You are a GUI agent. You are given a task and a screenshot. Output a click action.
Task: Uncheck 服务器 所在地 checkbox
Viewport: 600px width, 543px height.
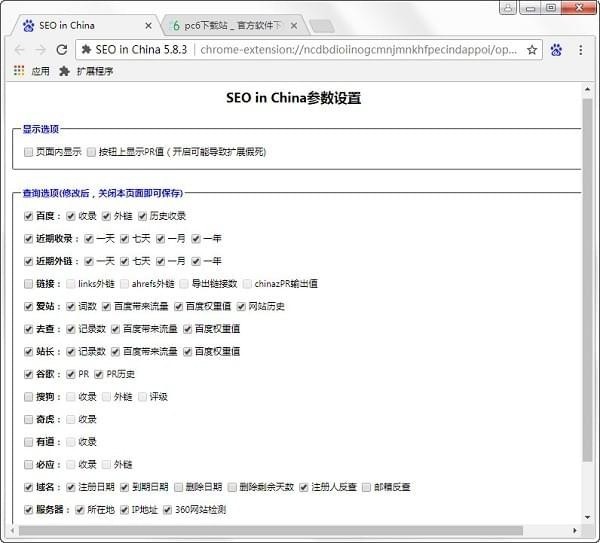click(80, 510)
